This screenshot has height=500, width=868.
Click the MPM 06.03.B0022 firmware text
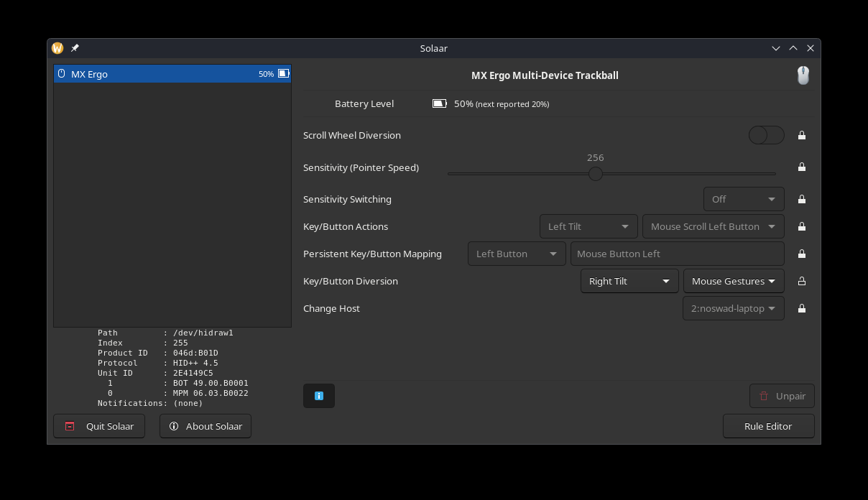point(211,393)
